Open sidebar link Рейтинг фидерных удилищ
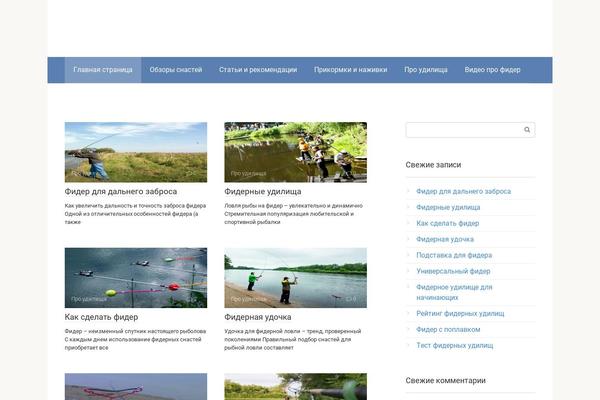 click(x=460, y=313)
